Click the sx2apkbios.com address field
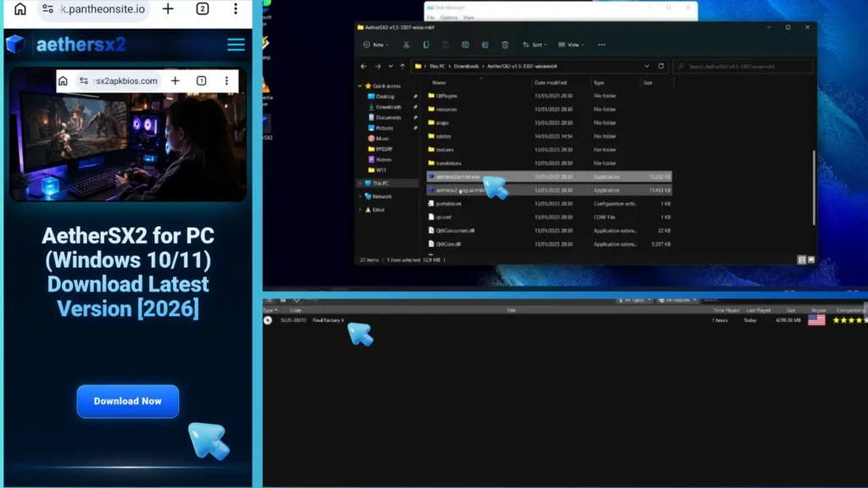Screen dimensions: 868x488 tap(120, 80)
